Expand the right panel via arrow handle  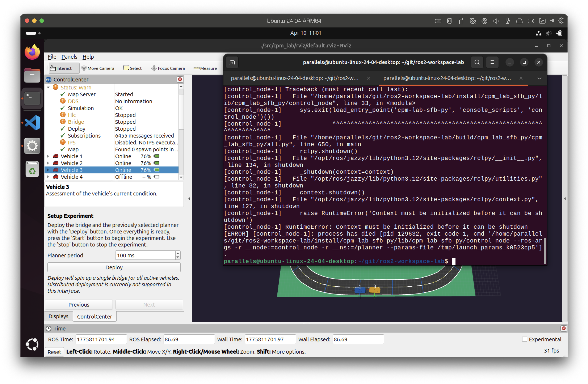click(565, 199)
